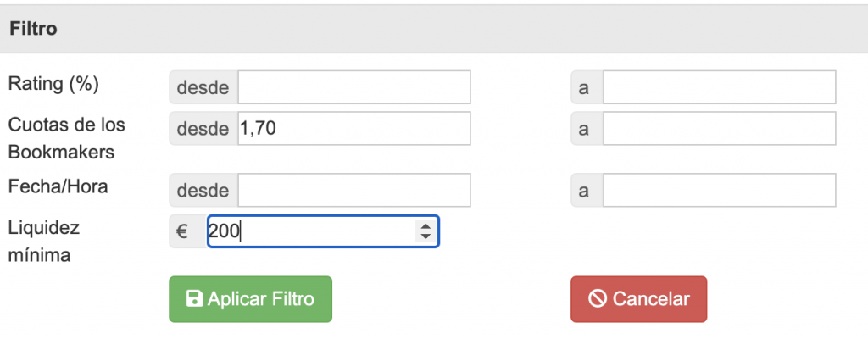
Task: Click the ban circle icon on Cancelar
Action: tap(598, 299)
